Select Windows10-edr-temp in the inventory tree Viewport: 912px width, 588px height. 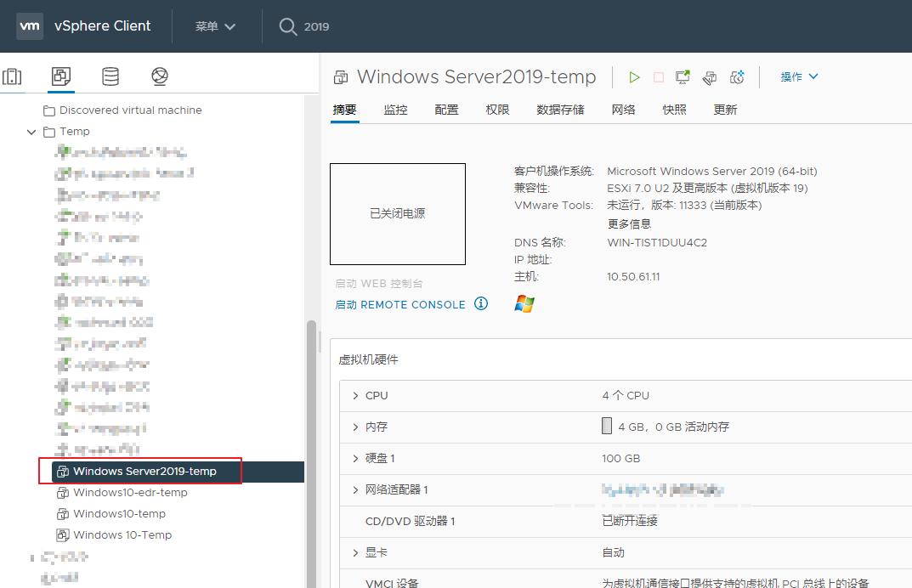130,493
